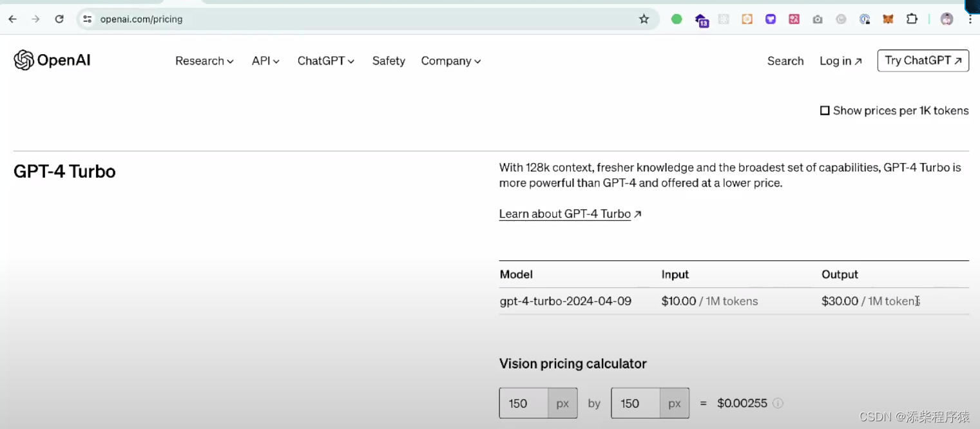Open the grey circular C extension
Screen dimensions: 980x429
pos(841,19)
